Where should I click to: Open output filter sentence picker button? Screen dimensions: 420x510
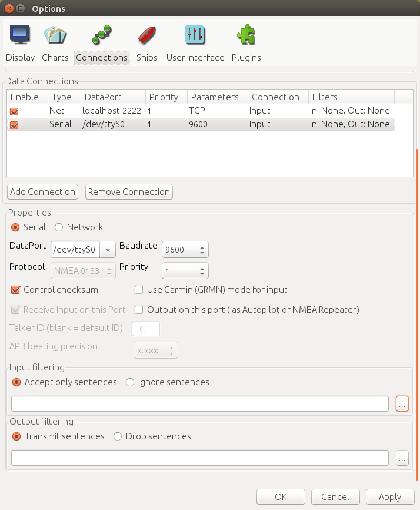(402, 458)
